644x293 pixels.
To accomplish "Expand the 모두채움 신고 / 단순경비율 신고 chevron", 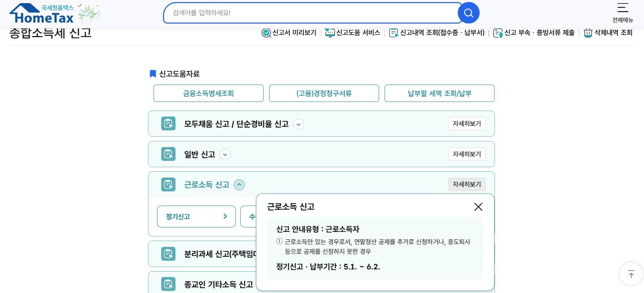I will point(299,124).
